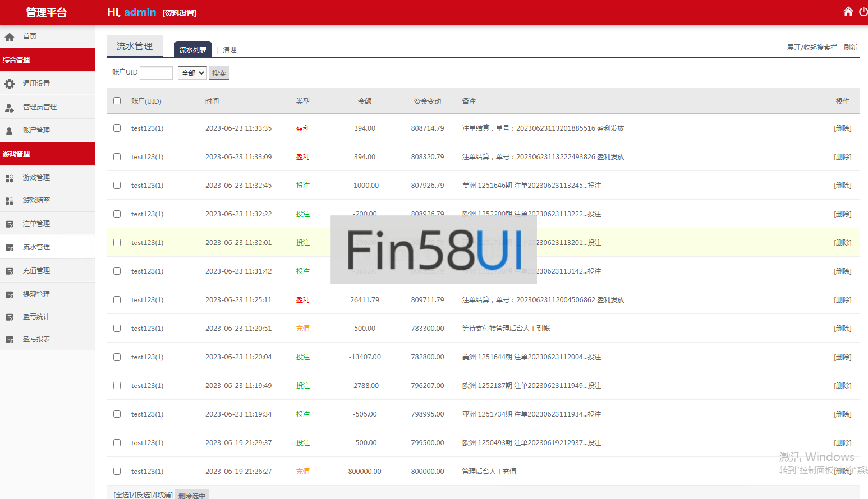The height and width of the screenshot is (499, 868).
Task: Select the 流水列表 tab
Action: click(x=192, y=50)
